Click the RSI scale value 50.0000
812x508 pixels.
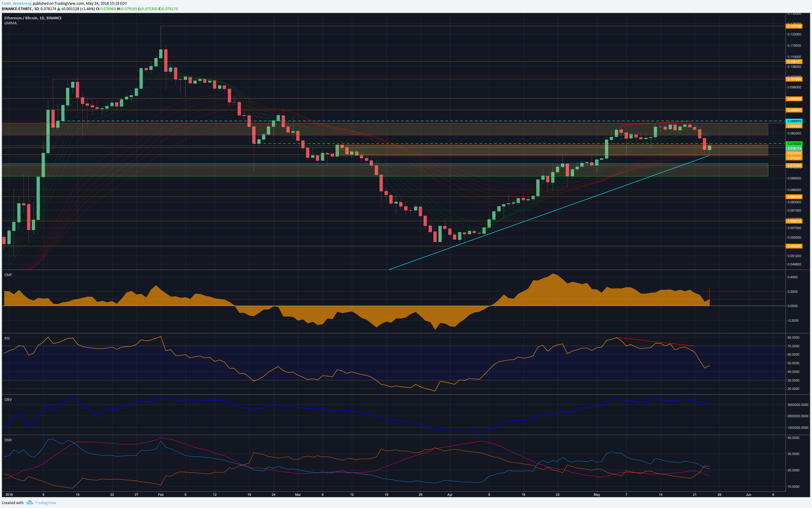(x=793, y=363)
